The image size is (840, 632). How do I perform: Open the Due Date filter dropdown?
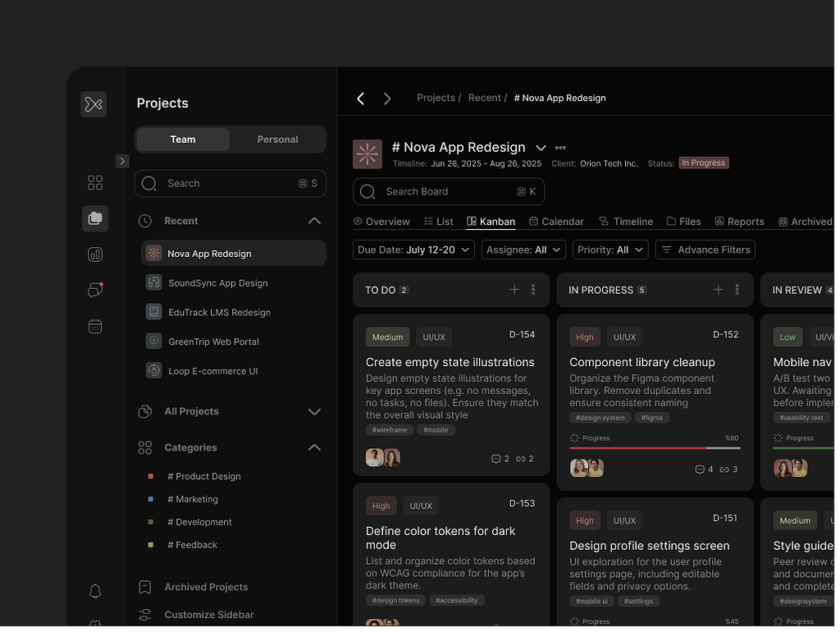[x=413, y=250]
